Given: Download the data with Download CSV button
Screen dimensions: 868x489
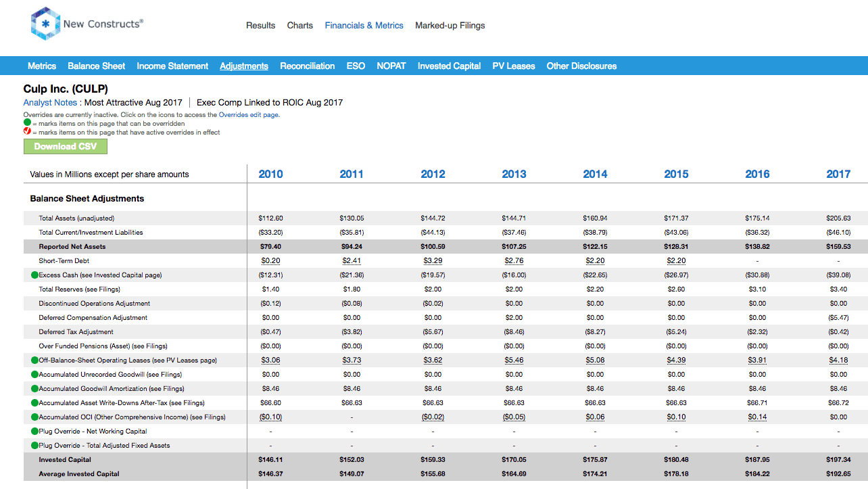Looking at the screenshot, I should pos(66,146).
